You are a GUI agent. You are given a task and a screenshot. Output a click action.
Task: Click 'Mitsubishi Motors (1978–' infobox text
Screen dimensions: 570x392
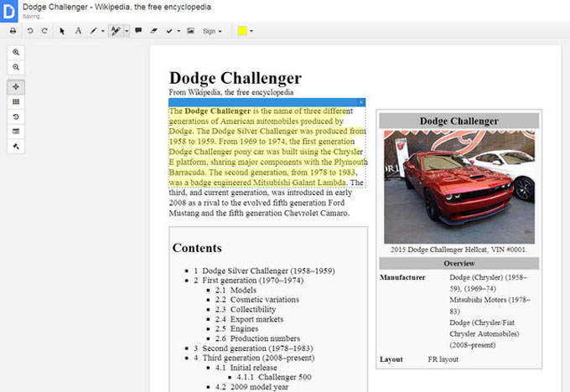coord(490,300)
